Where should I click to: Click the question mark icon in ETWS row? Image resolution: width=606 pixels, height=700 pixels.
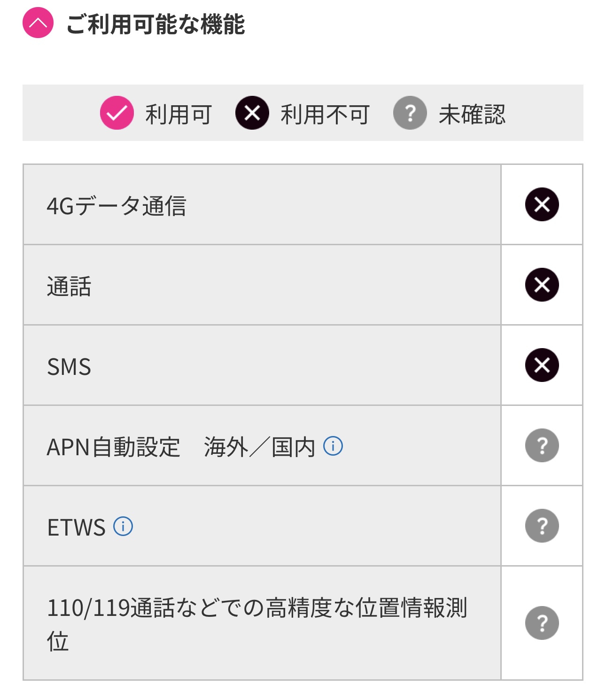[542, 526]
